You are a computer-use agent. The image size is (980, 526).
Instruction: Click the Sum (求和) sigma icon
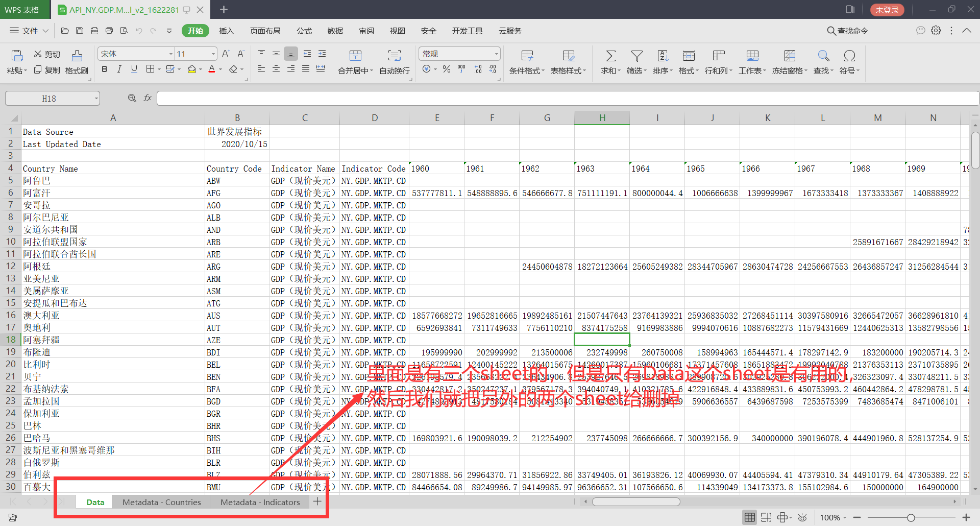tap(610, 56)
